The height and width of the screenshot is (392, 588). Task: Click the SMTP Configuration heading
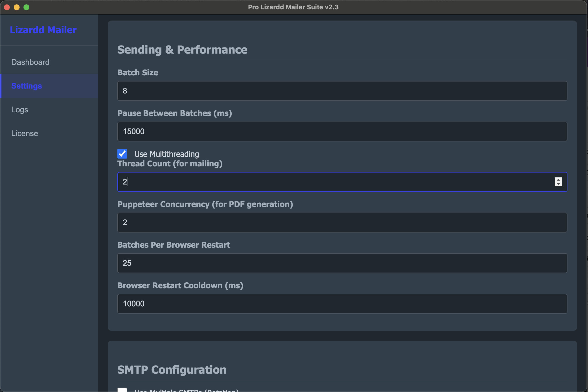click(172, 370)
